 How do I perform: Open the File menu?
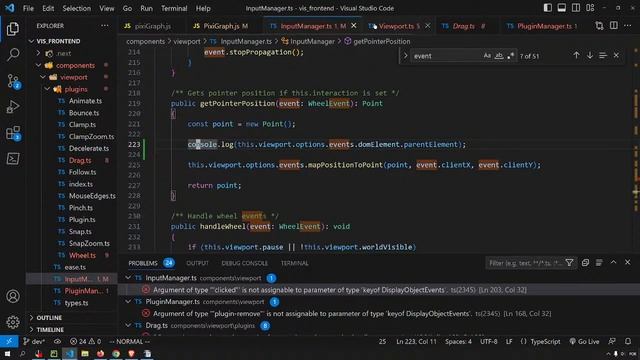click(28, 8)
